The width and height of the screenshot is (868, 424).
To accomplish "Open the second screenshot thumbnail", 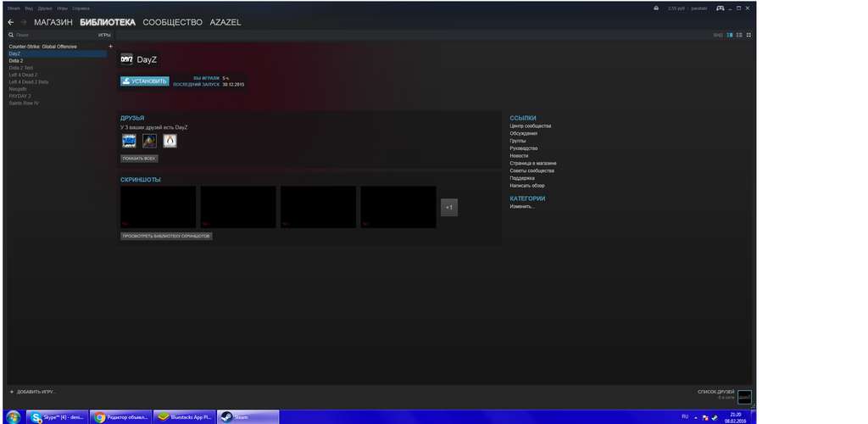I will tap(238, 207).
